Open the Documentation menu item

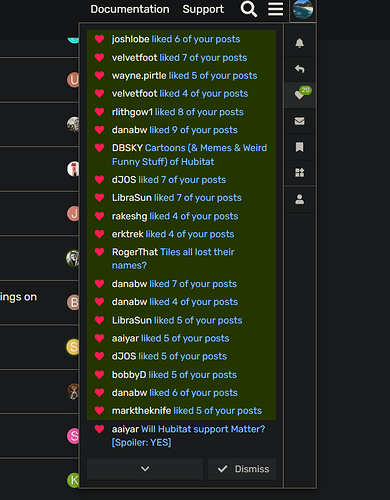click(130, 9)
